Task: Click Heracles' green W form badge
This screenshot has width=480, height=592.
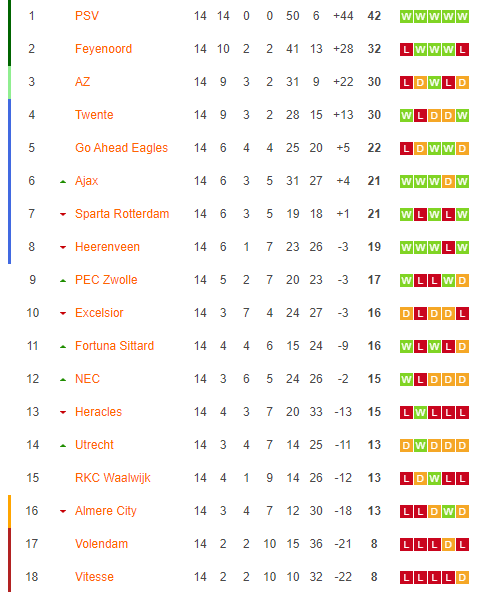Action: click(x=420, y=413)
